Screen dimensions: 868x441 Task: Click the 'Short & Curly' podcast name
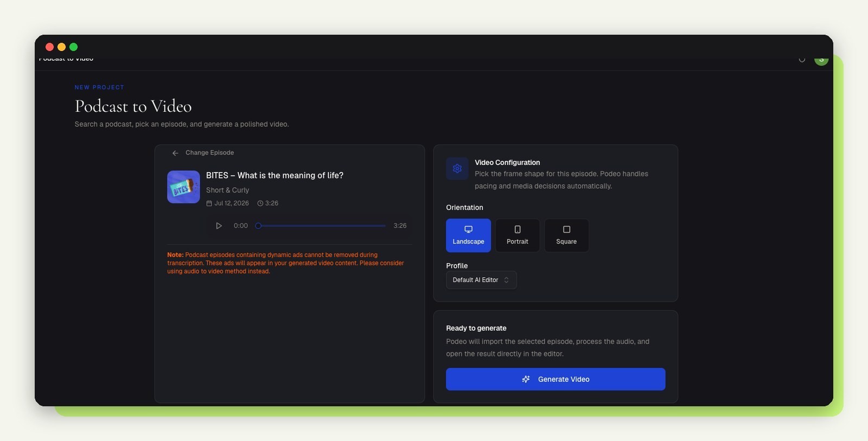(227, 190)
